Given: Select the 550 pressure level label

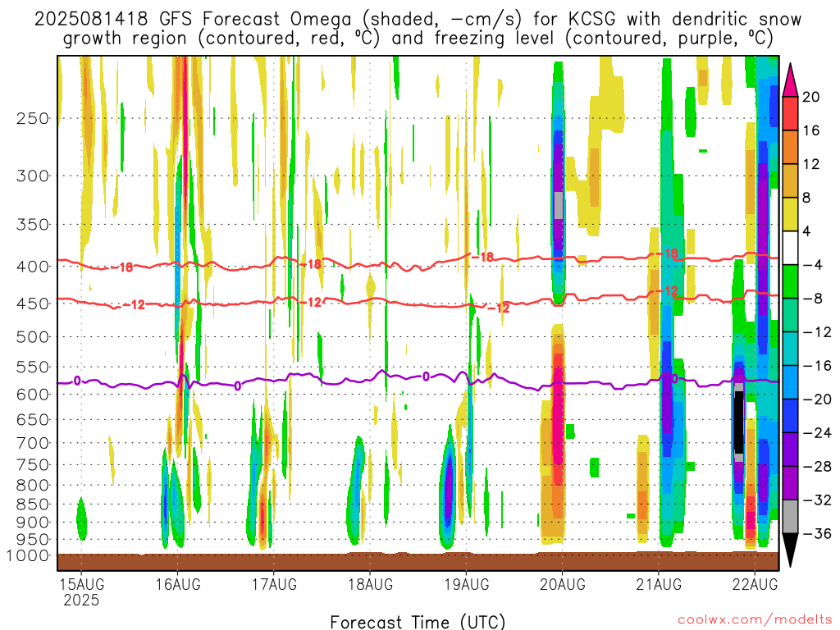Looking at the screenshot, I should click(x=33, y=367).
